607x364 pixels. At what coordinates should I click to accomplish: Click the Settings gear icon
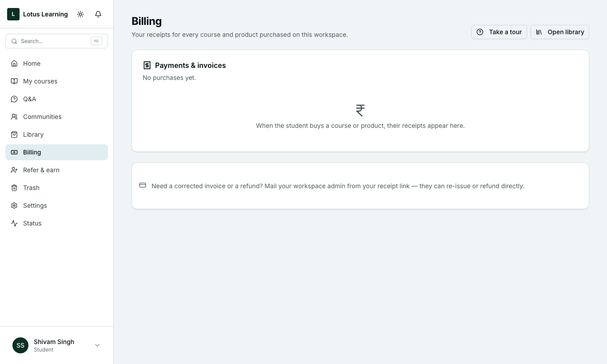(14, 206)
